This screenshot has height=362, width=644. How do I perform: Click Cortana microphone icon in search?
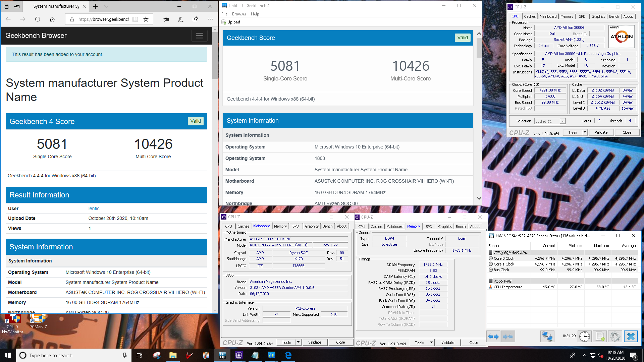point(125,355)
